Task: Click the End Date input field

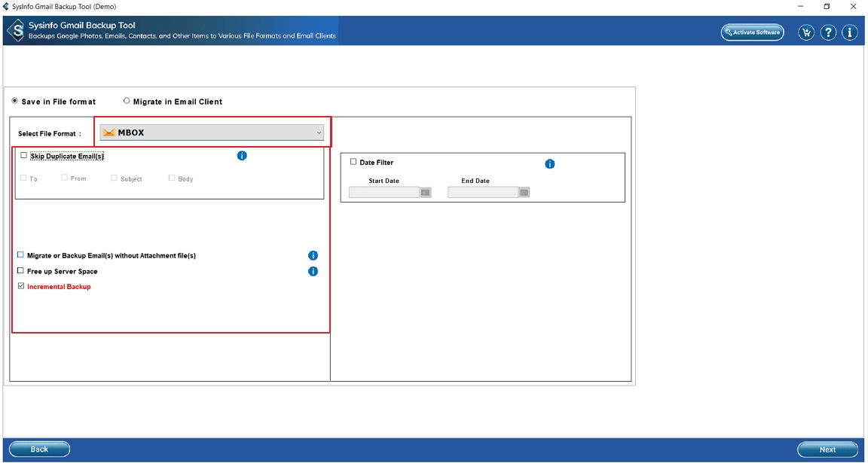Action: click(483, 193)
